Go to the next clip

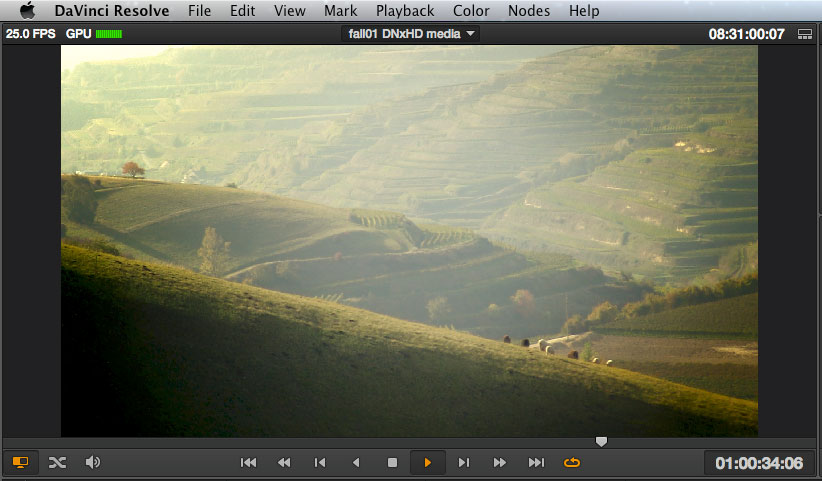pos(464,462)
